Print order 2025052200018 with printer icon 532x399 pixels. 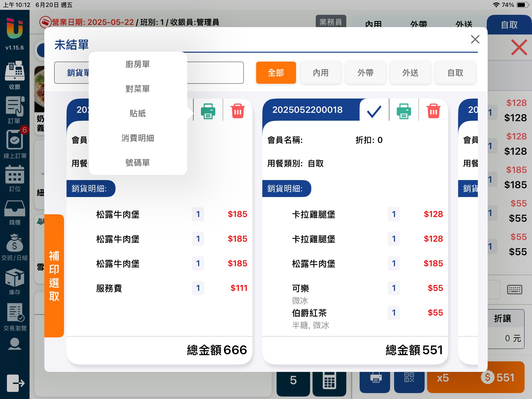point(404,111)
